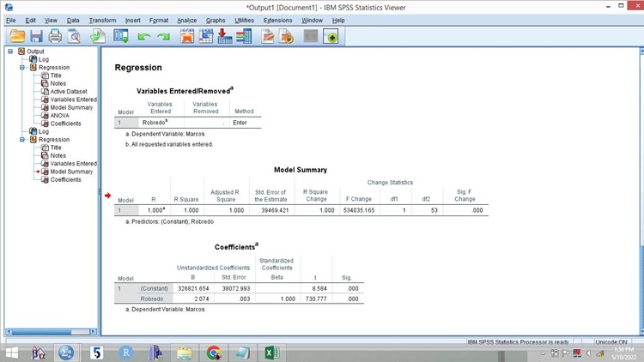Select the Active Dataset item in outline
The width and height of the screenshot is (644, 362).
pyautogui.click(x=69, y=92)
